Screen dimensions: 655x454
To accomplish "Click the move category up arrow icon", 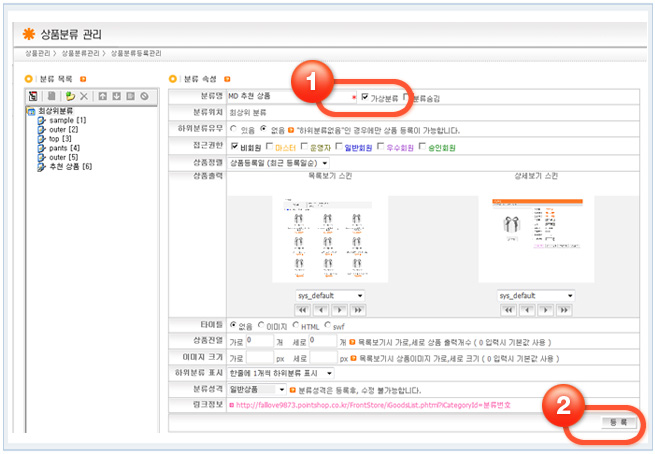I will tap(103, 96).
